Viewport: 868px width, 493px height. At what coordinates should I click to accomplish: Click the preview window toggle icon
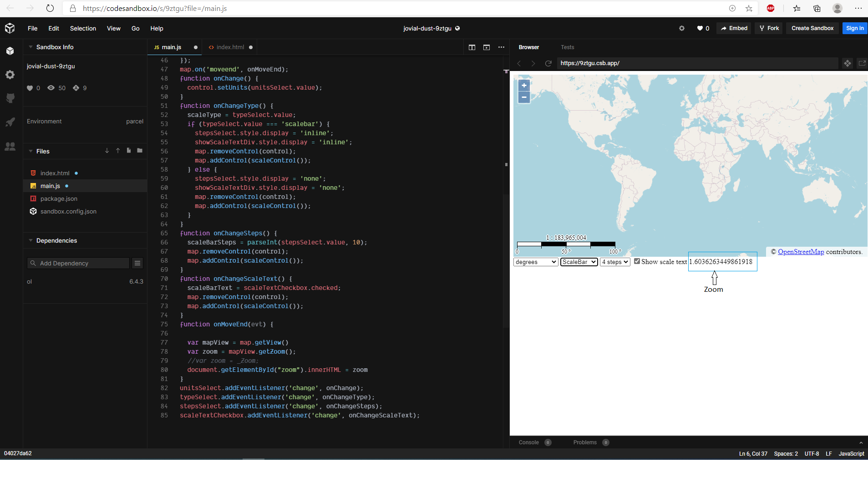(487, 47)
